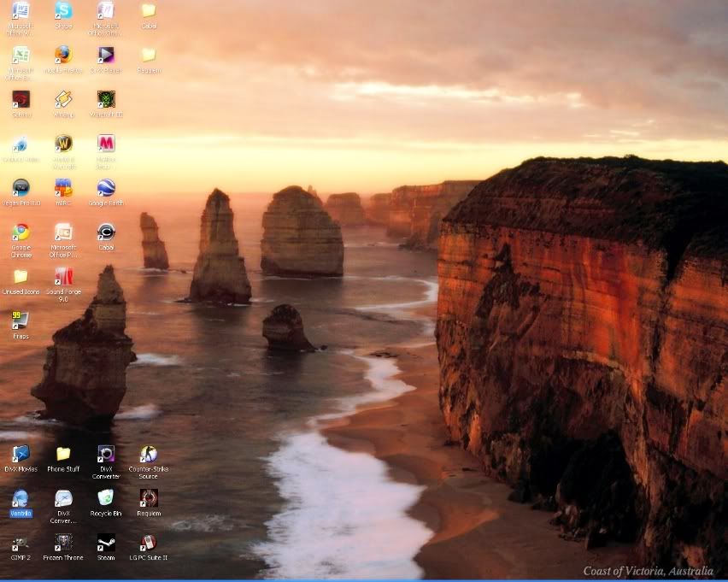Select the Unused Icons folder

click(x=21, y=277)
